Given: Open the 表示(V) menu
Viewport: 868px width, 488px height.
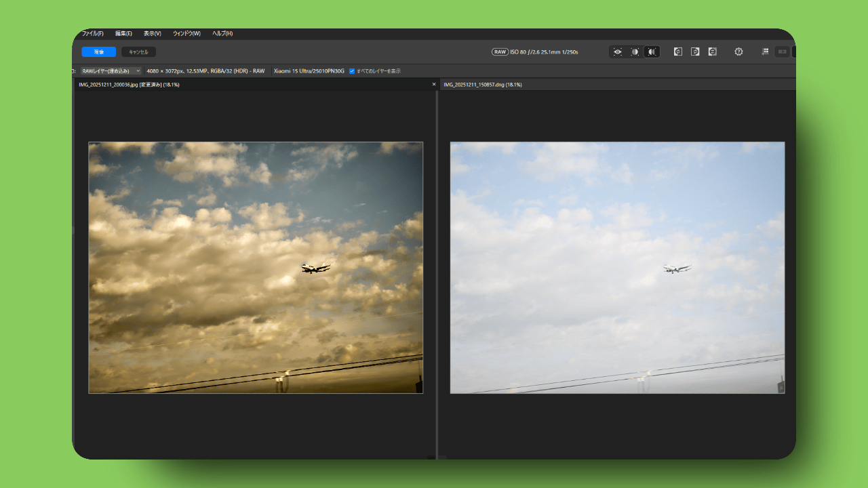Looking at the screenshot, I should pyautogui.click(x=152, y=33).
